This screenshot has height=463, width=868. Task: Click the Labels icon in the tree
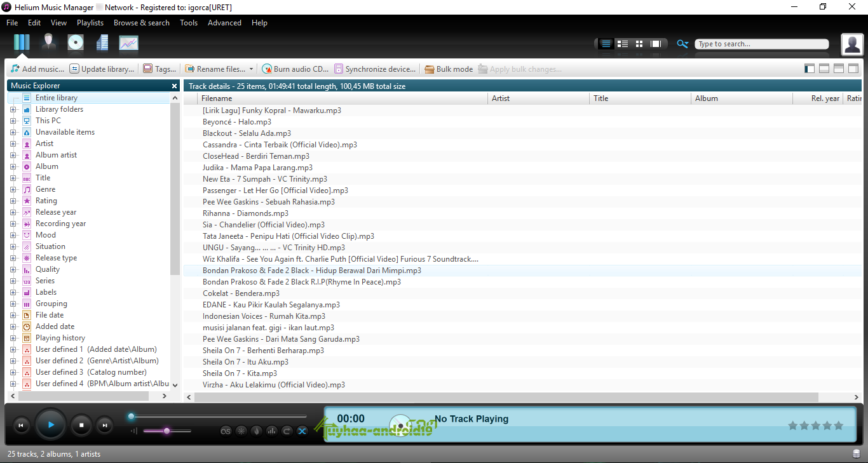pos(27,292)
